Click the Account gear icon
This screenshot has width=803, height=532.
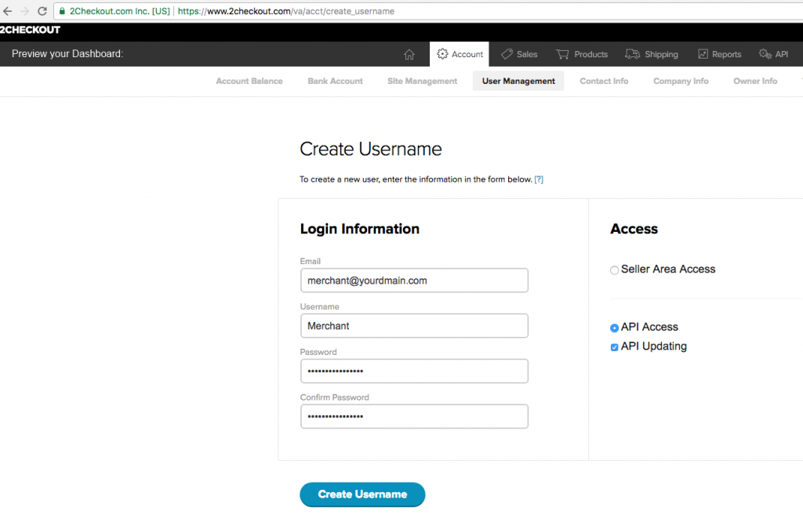(x=442, y=54)
